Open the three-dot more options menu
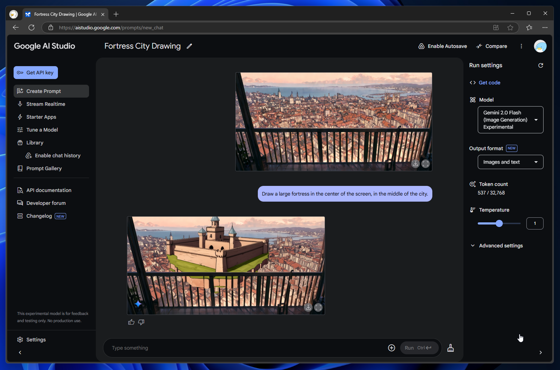Screen dimensions: 560x370 tap(521, 46)
